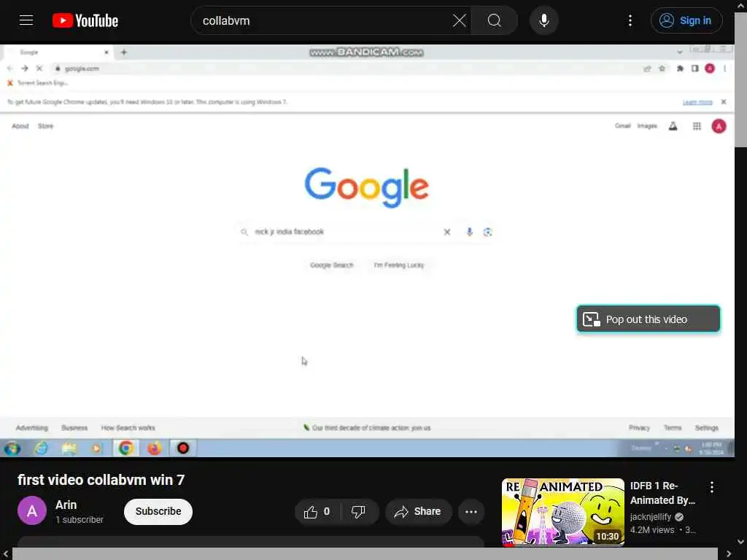Image resolution: width=747 pixels, height=560 pixels.
Task: Click Google search box in recorded video
Action: pyautogui.click(x=367, y=232)
